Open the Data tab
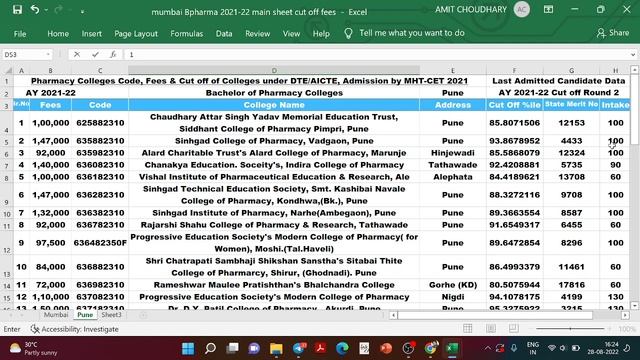 [224, 34]
